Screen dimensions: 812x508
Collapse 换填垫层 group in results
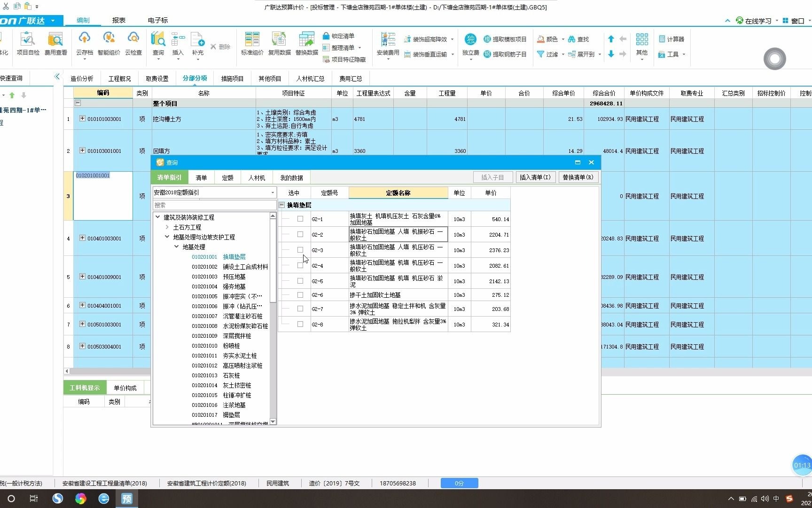click(x=282, y=205)
